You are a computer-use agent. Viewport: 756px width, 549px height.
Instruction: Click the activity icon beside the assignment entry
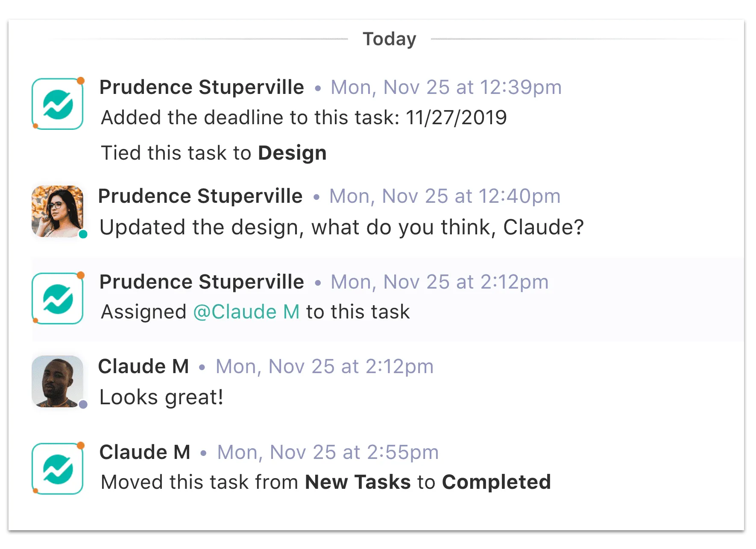(x=58, y=298)
